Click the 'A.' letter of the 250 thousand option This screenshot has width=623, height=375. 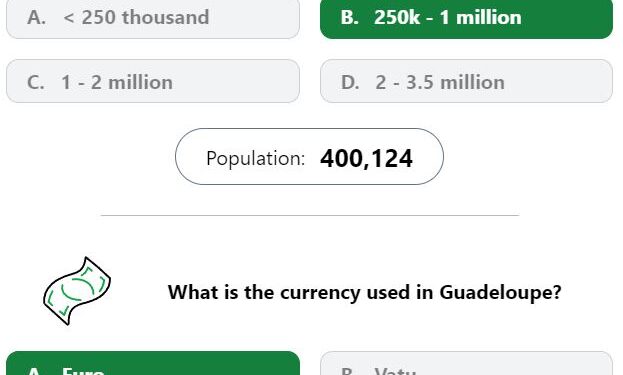pyautogui.click(x=36, y=17)
